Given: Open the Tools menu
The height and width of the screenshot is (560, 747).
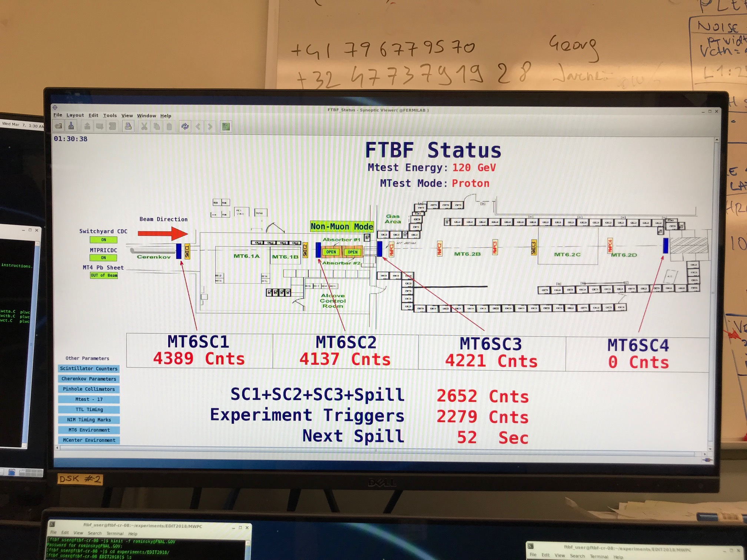Looking at the screenshot, I should click(x=110, y=116).
